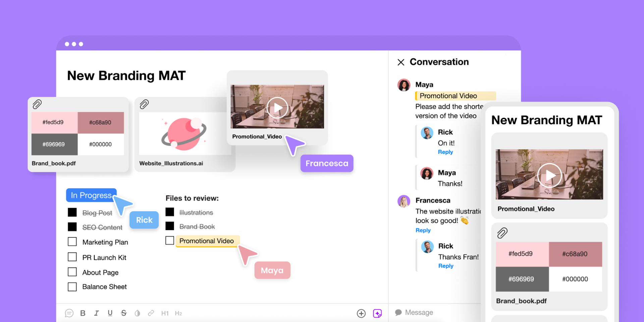Image resolution: width=644 pixels, height=322 pixels.
Task: Tick the PR Launch Kit checkbox
Action: (x=72, y=257)
